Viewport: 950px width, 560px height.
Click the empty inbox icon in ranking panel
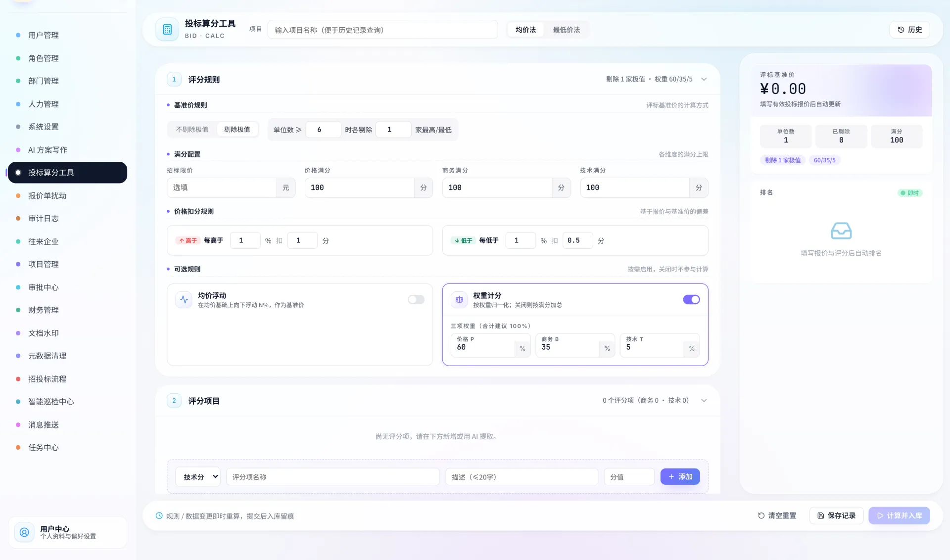pos(841,231)
